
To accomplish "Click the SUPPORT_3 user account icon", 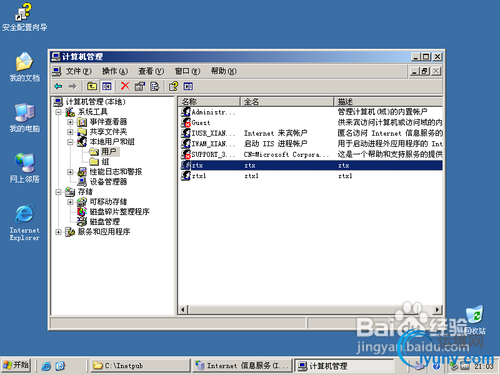I will [x=186, y=154].
